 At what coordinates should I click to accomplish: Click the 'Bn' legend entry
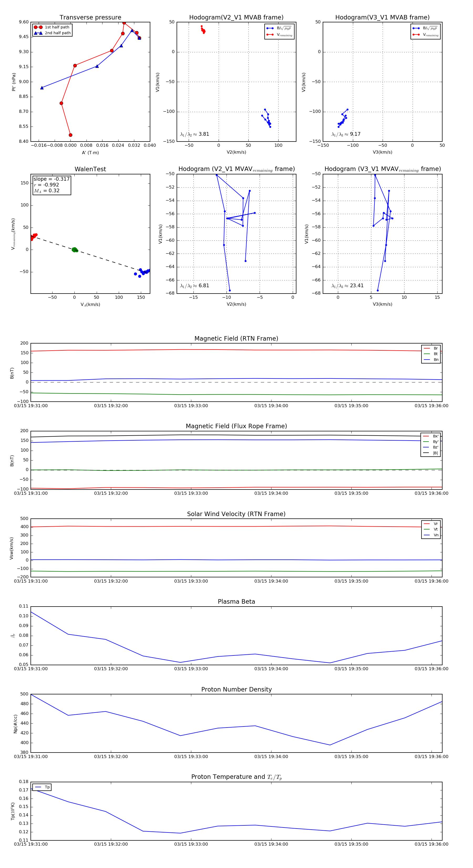(431, 360)
